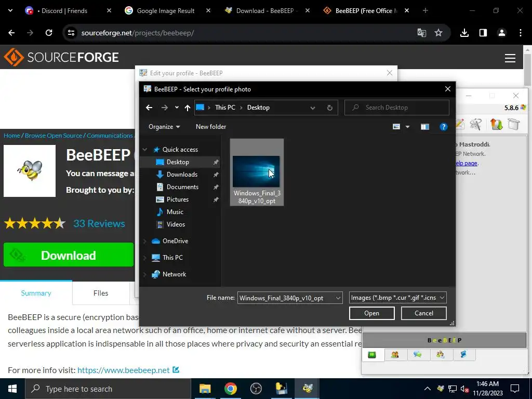Select OneDrive in the navigation pane
This screenshot has height=399, width=532.
pyautogui.click(x=175, y=241)
